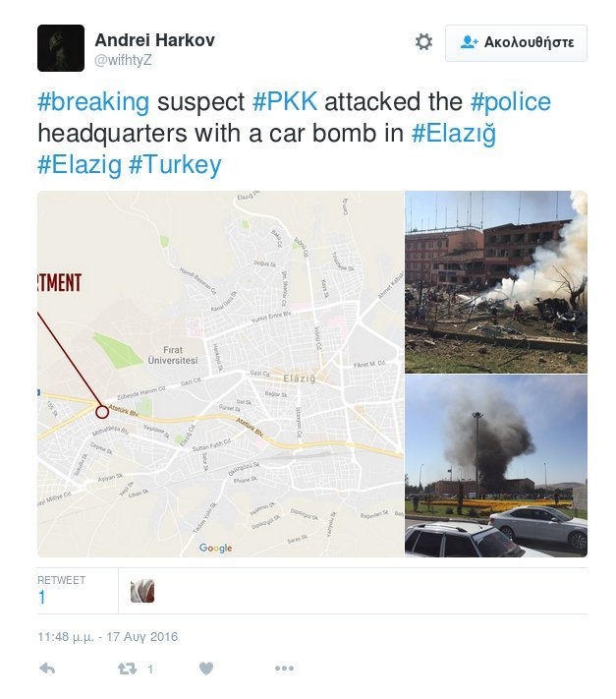Viewport: 616px width, 699px height.
Task: Open the @wifhtyZ handle link
Action: pyautogui.click(x=123, y=61)
